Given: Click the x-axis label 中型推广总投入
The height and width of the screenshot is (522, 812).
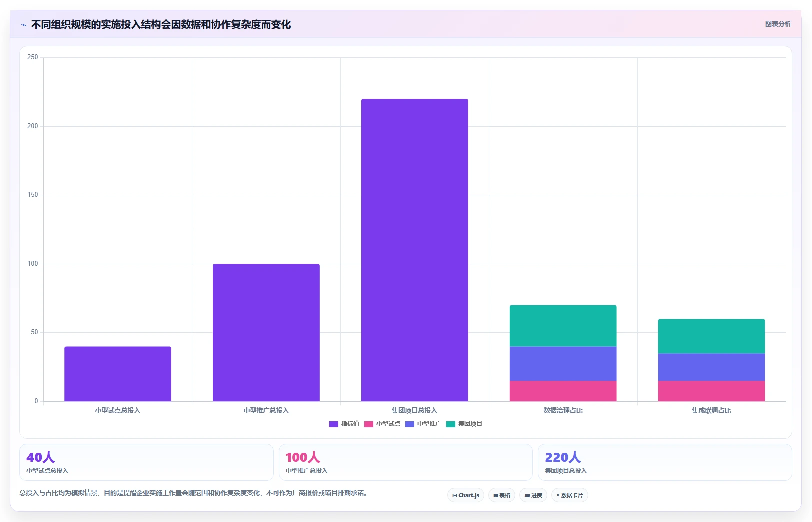Looking at the screenshot, I should point(266,410).
